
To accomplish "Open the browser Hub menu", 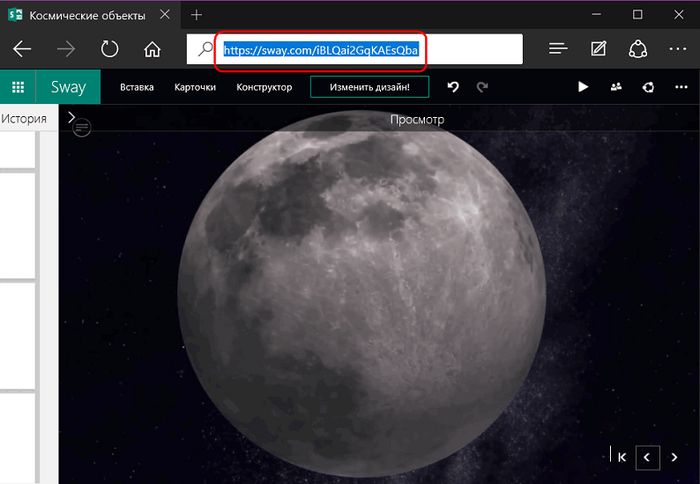I will coord(559,49).
